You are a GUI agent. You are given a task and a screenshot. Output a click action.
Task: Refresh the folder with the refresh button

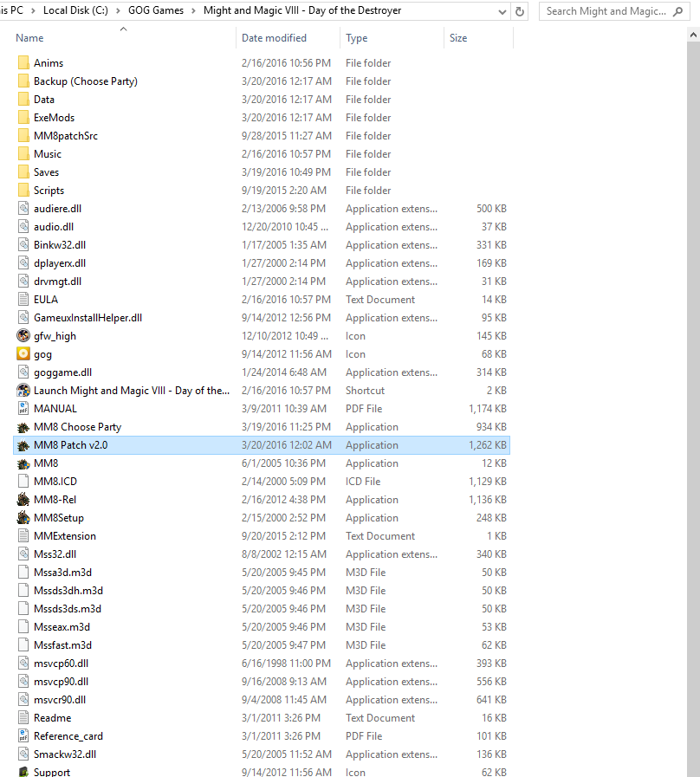[520, 11]
